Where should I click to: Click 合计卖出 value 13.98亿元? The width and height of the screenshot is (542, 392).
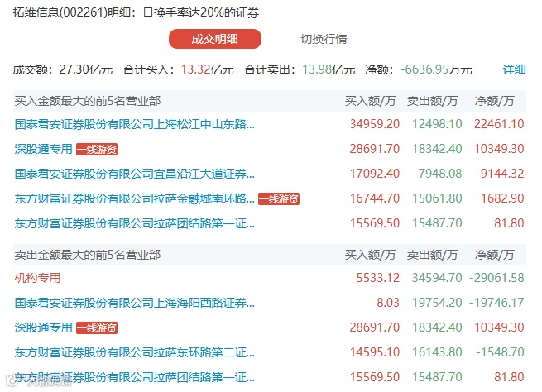[x=329, y=69]
